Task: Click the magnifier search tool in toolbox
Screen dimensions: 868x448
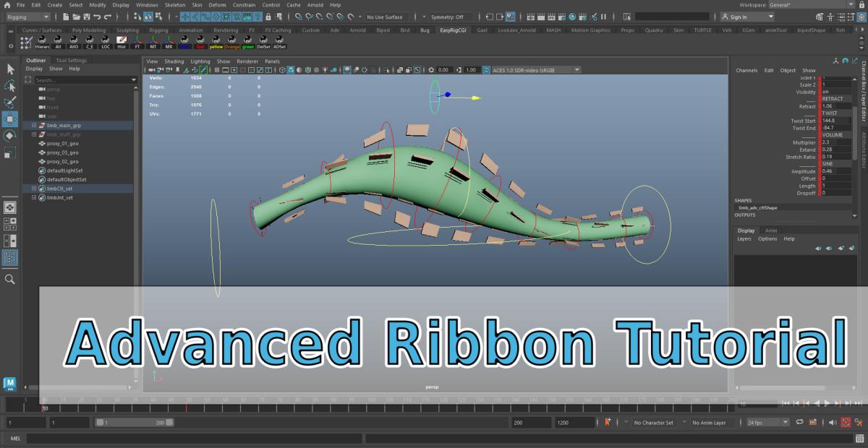Action: [x=10, y=279]
